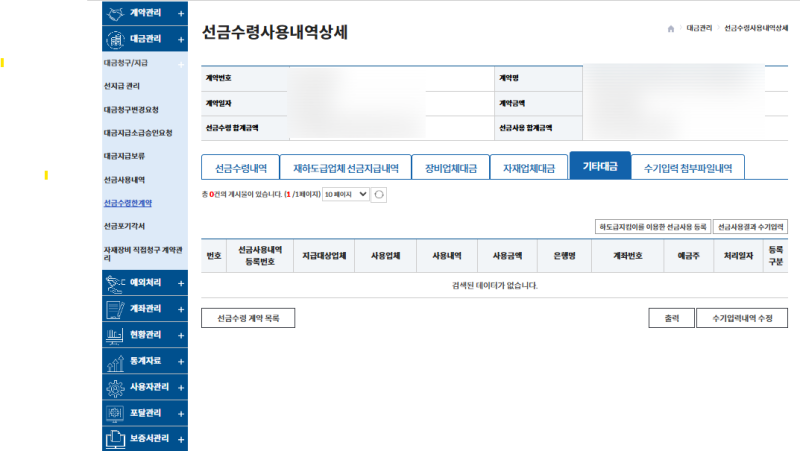
Task: Click the 계약번호 label cell
Action: [245, 78]
